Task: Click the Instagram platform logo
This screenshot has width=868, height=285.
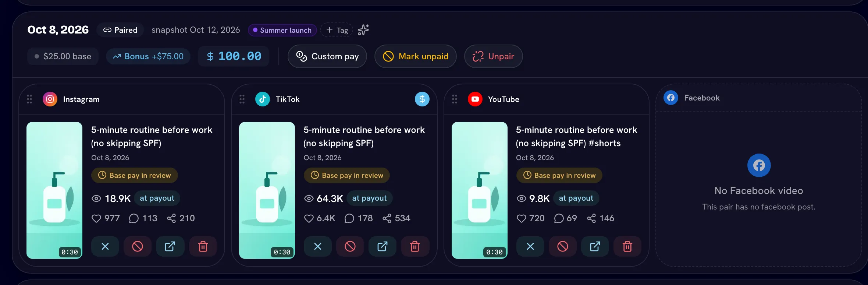Action: tap(50, 99)
